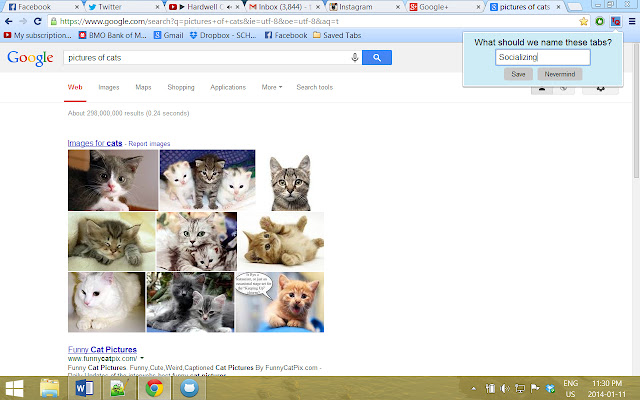This screenshot has height=400, width=640.
Task: Open Chrome from the Windows taskbar
Action: pos(153,387)
